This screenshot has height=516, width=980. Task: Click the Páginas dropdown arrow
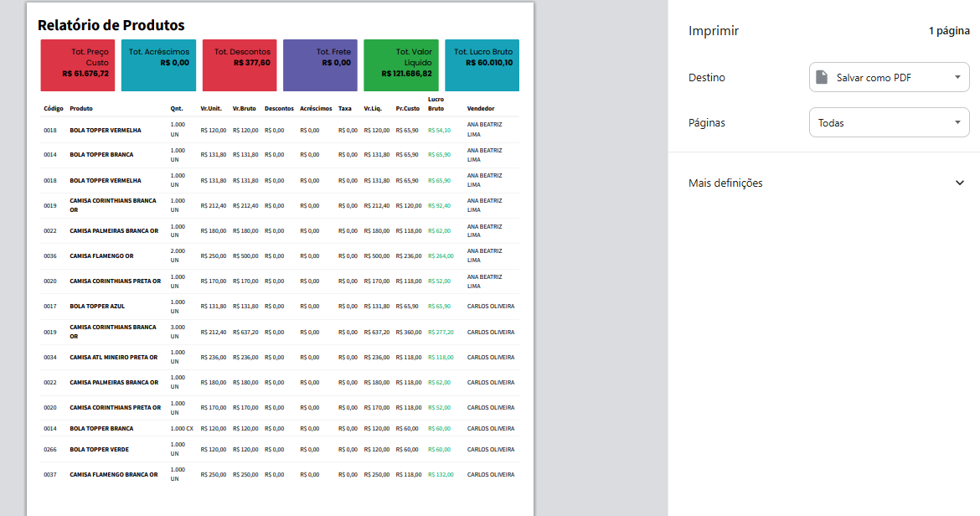click(958, 123)
